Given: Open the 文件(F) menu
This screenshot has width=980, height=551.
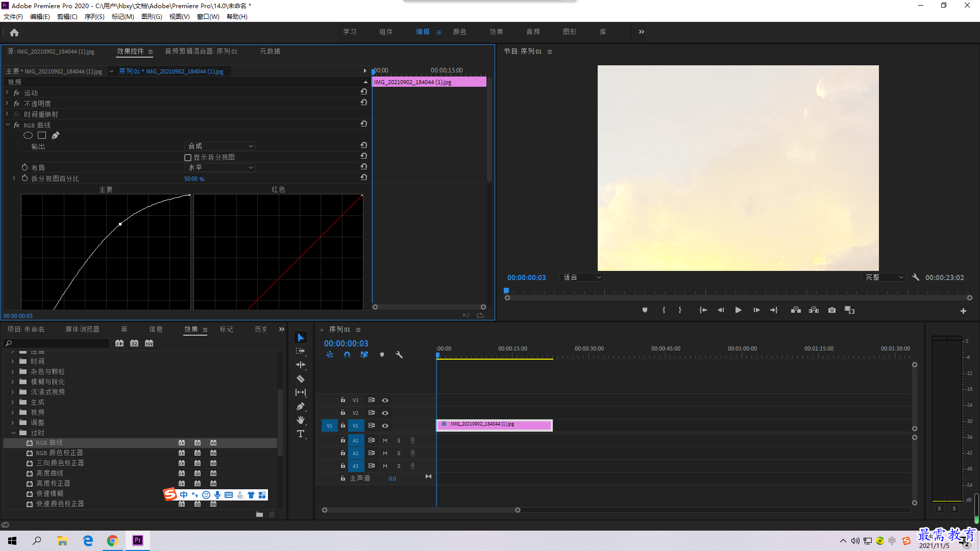Looking at the screenshot, I should (13, 17).
